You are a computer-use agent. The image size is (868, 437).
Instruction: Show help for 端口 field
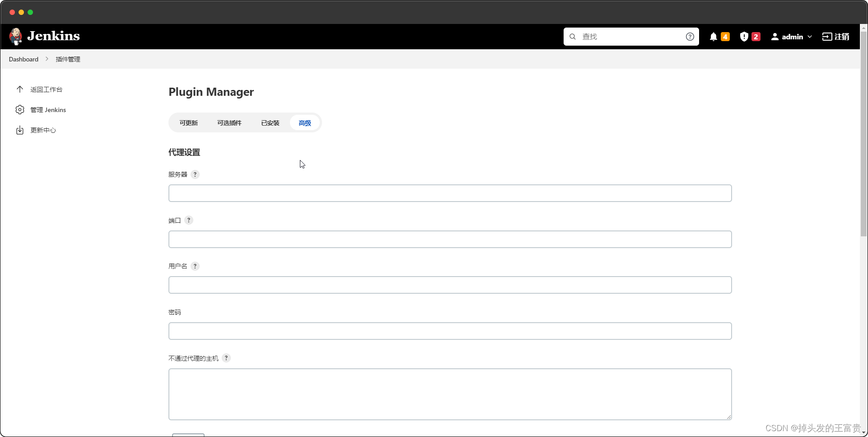click(x=189, y=220)
